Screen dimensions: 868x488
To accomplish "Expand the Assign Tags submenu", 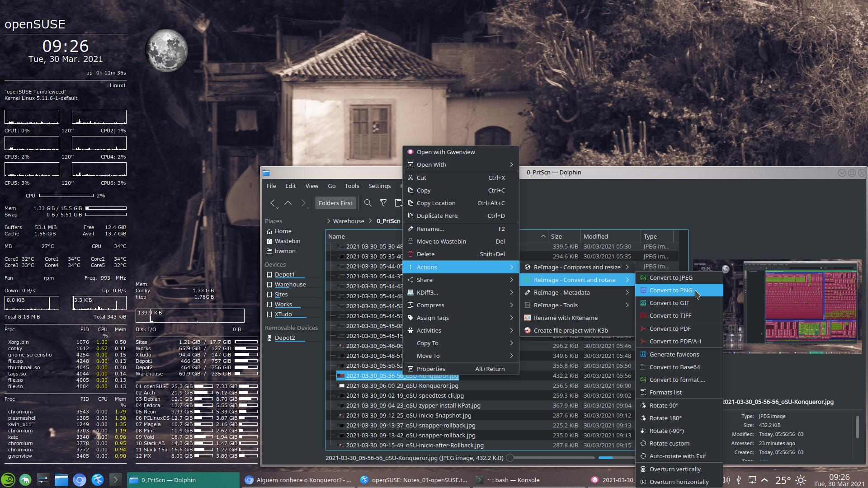I will tap(461, 318).
